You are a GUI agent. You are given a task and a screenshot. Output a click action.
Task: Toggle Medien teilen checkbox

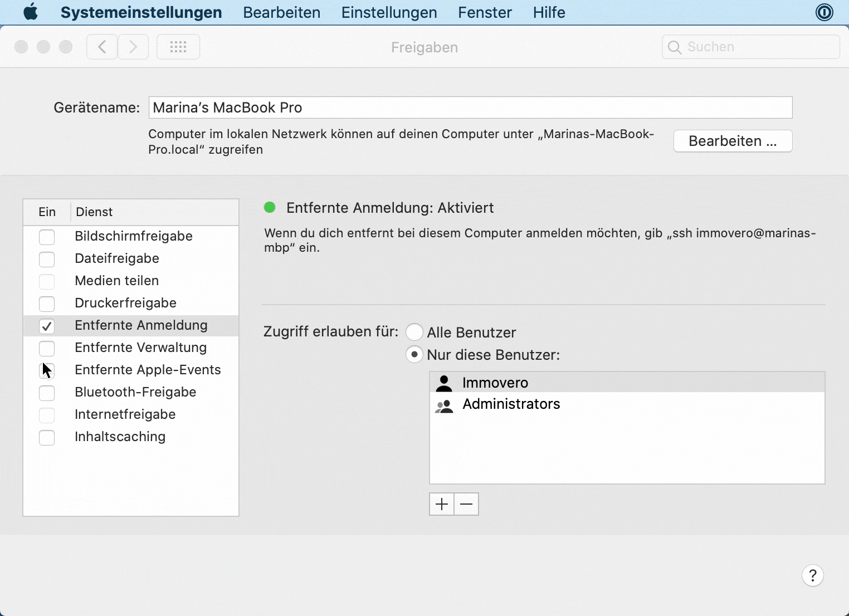(x=47, y=281)
